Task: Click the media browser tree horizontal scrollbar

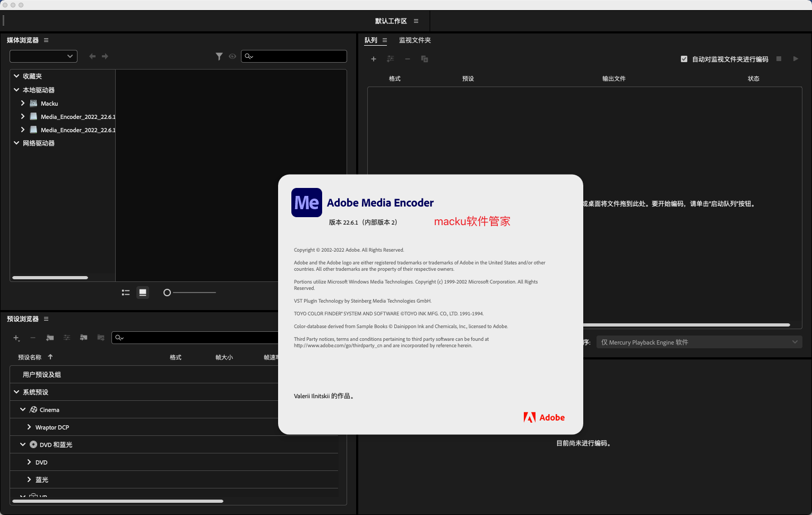Action: click(x=50, y=278)
